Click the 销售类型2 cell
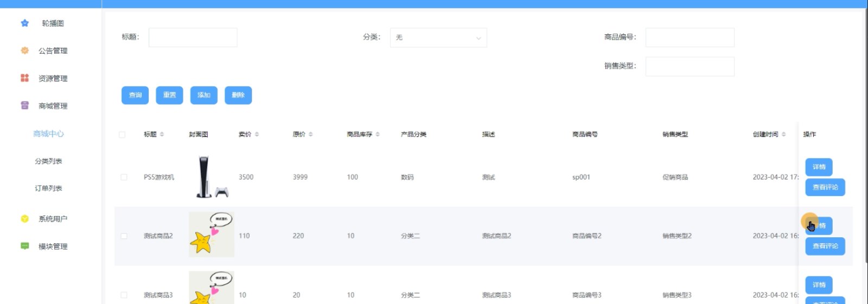This screenshot has height=304, width=868. pyautogui.click(x=676, y=236)
